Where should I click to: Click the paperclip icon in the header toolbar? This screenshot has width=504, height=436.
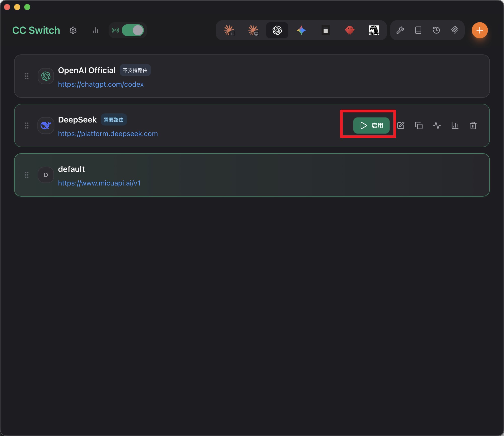455,30
